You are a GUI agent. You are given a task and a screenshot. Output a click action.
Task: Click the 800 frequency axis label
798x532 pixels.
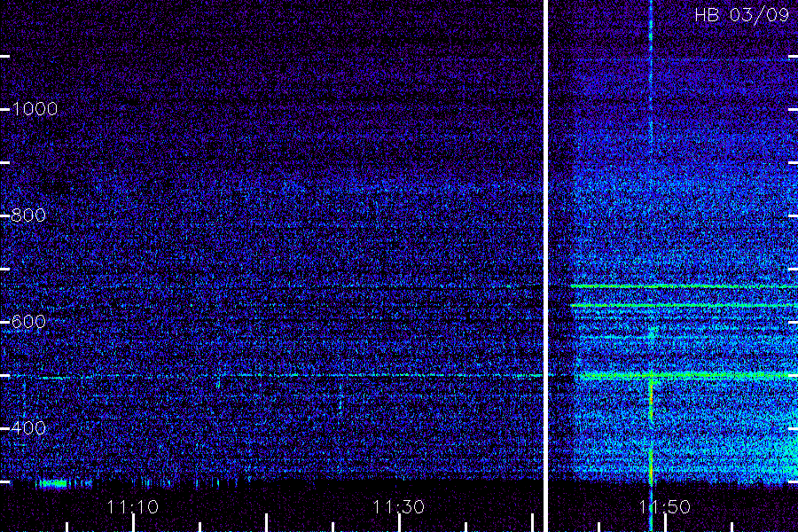[28, 215]
